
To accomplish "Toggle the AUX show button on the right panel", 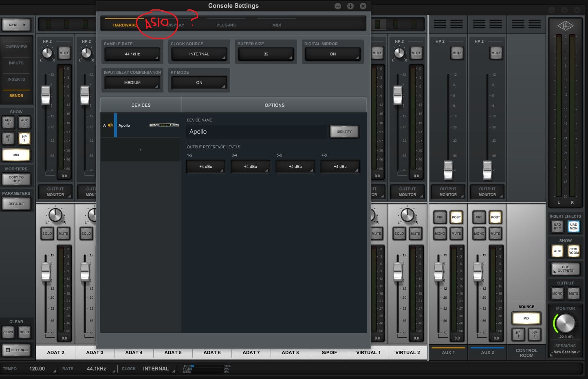I will 557,251.
